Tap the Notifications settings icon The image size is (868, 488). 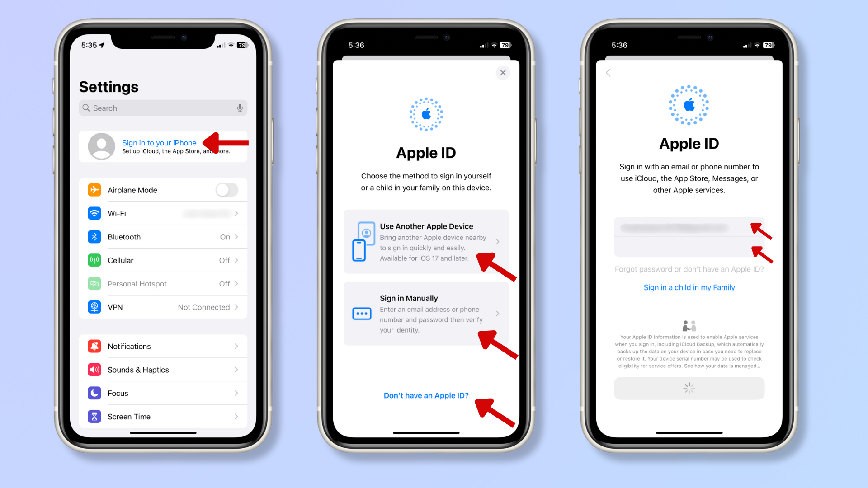95,346
